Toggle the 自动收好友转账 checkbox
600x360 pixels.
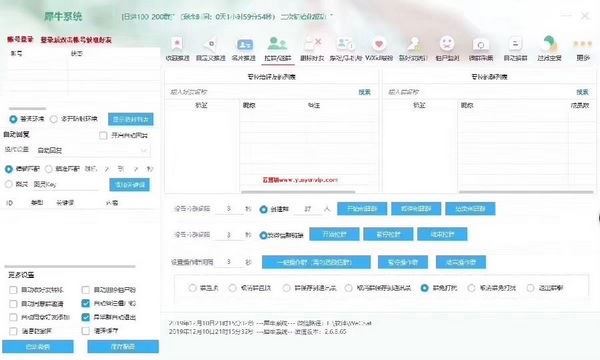coord(13,290)
